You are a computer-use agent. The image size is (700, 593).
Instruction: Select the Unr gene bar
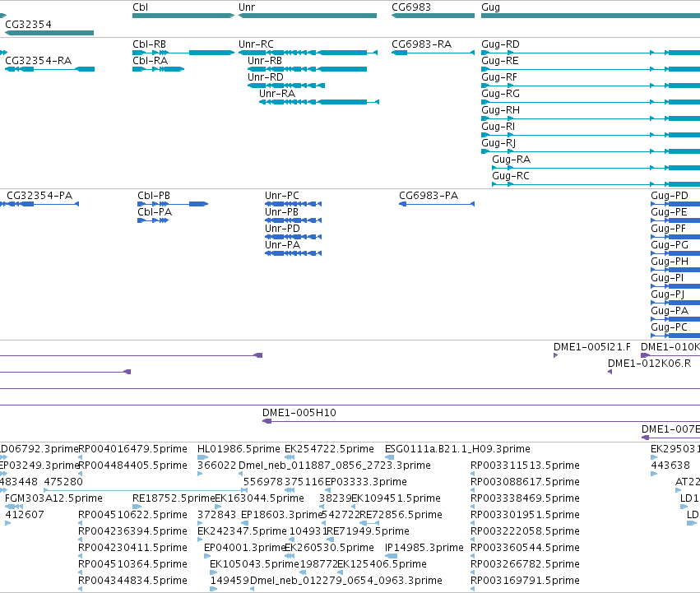(x=308, y=16)
